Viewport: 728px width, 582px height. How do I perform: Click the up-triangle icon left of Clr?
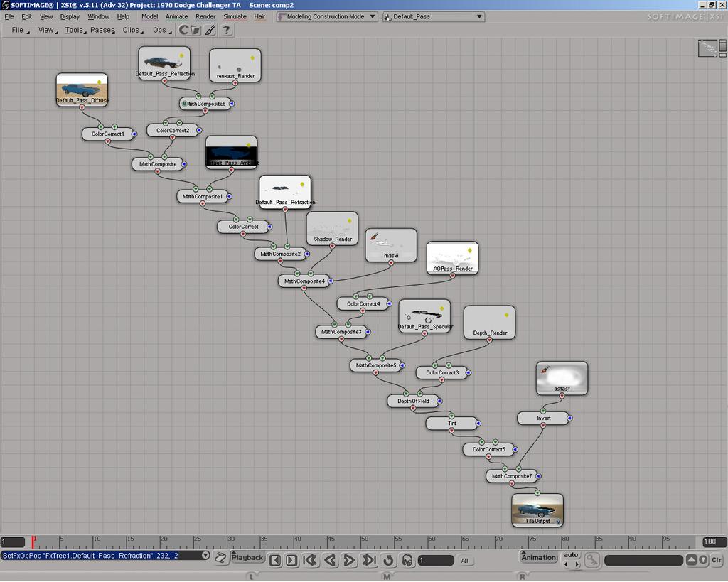[691, 560]
